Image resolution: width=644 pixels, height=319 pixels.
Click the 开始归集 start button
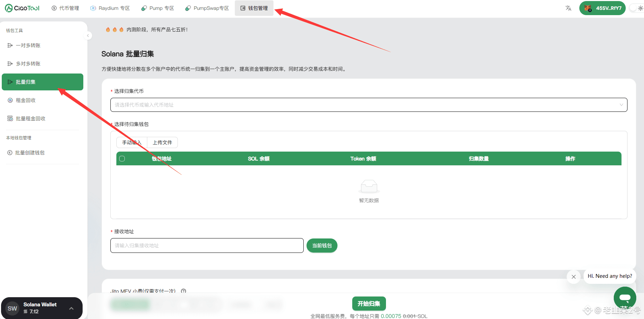[x=369, y=304]
